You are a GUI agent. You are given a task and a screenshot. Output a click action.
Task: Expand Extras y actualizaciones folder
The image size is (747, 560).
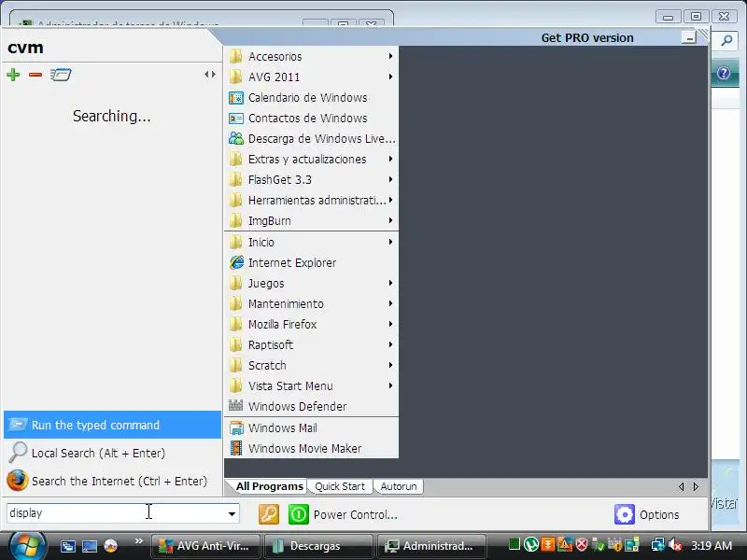pos(311,159)
